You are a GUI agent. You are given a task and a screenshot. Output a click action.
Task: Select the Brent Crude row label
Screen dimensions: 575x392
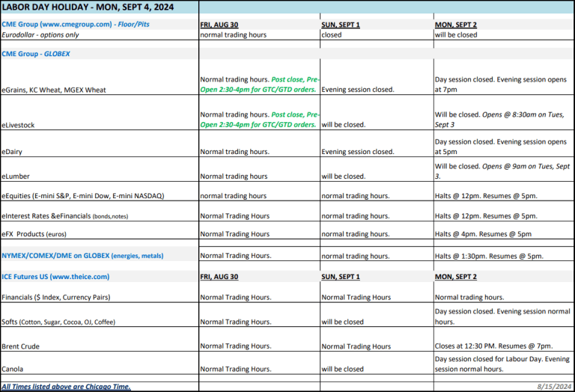point(21,346)
